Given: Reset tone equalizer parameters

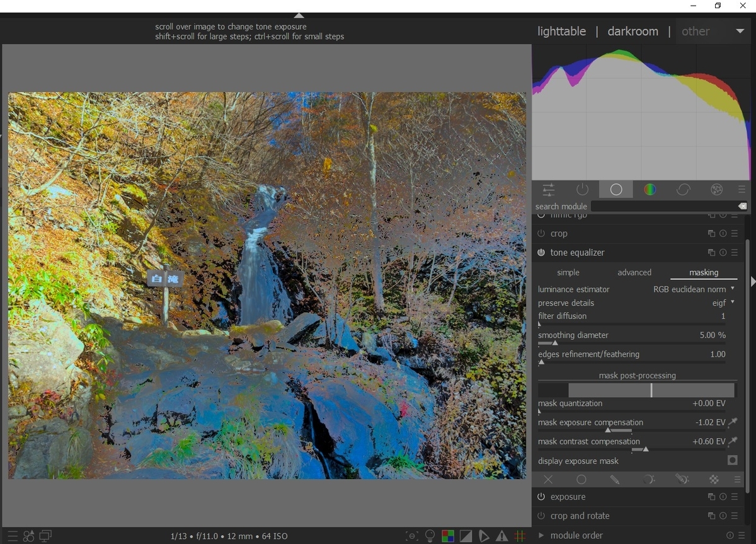Looking at the screenshot, I should click(723, 252).
